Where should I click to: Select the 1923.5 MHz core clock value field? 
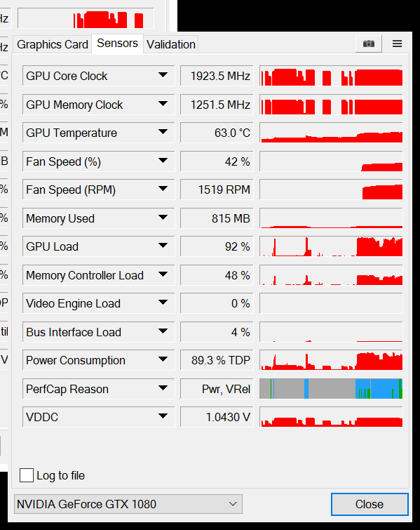click(217, 76)
